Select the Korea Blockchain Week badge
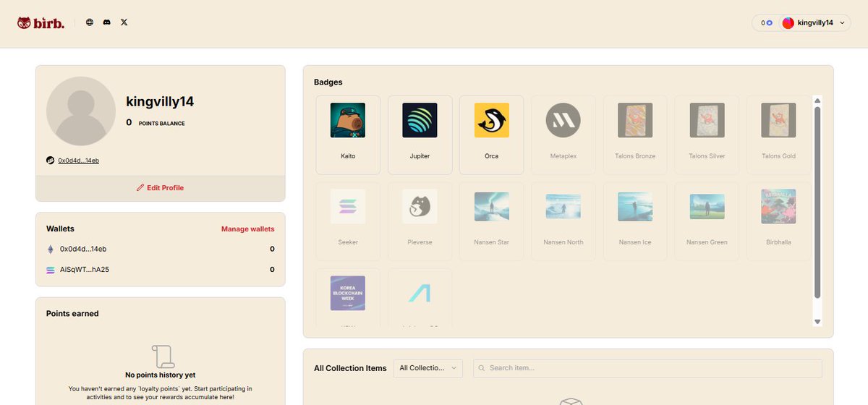Viewport: 868px width, 405px height. coord(348,297)
